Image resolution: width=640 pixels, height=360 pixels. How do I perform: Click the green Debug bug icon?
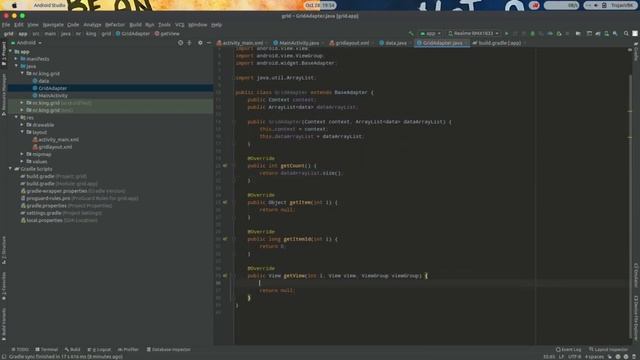(532, 33)
